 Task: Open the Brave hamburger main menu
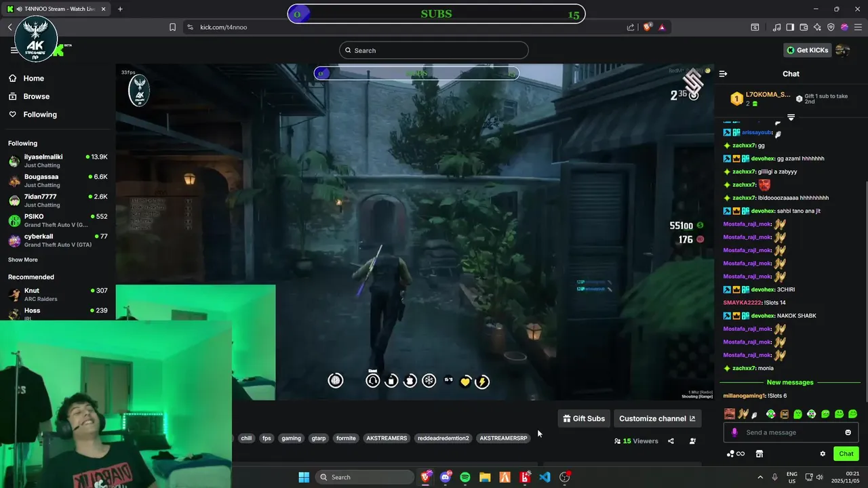[858, 27]
